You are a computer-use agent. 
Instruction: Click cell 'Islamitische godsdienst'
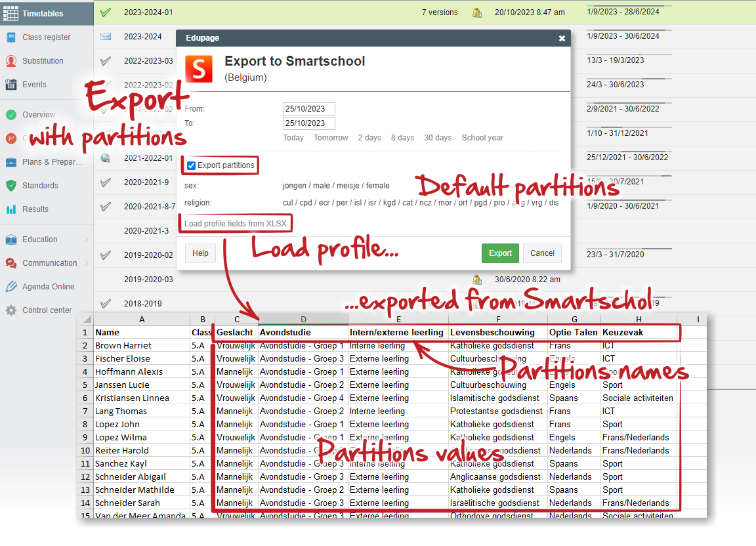tap(498, 398)
